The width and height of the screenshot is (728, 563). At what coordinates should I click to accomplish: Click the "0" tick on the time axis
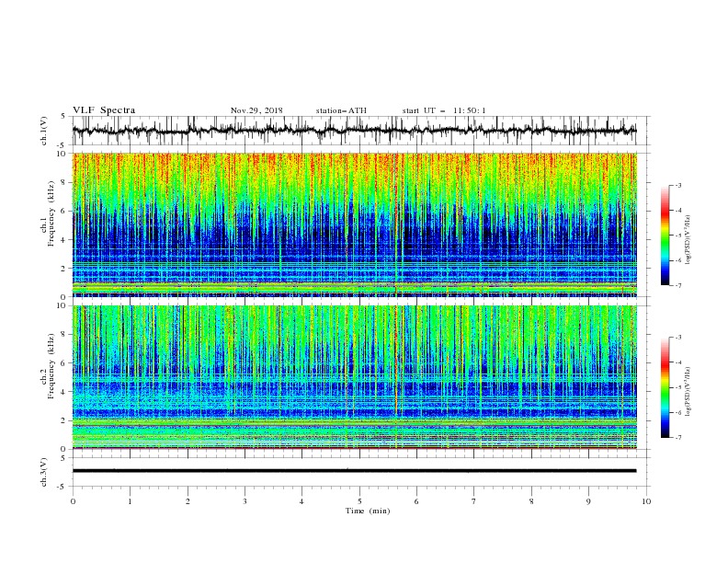(73, 501)
